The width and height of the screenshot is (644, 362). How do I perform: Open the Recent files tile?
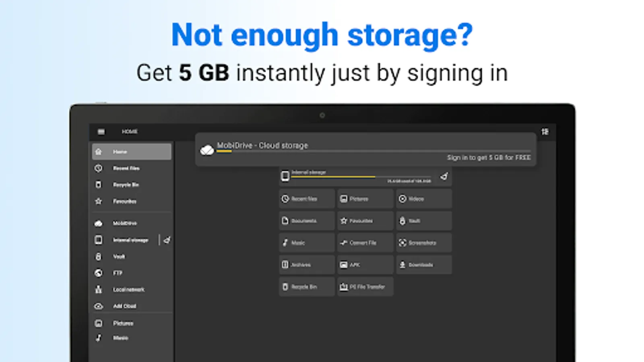(x=307, y=199)
